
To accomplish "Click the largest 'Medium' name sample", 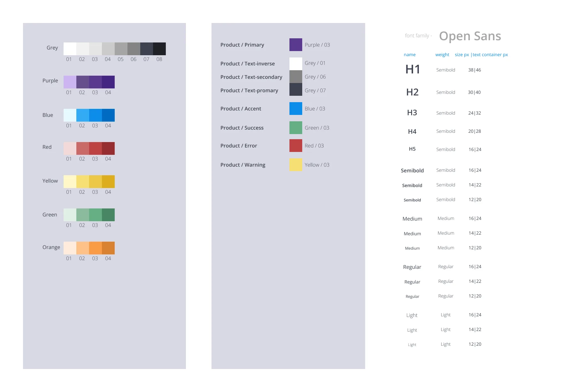I will tap(412, 219).
